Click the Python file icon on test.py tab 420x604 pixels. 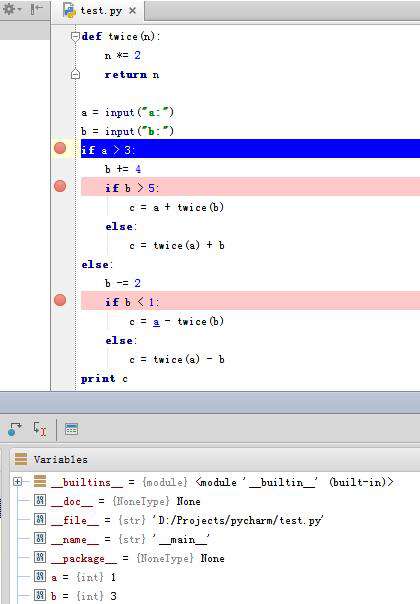click(x=69, y=10)
